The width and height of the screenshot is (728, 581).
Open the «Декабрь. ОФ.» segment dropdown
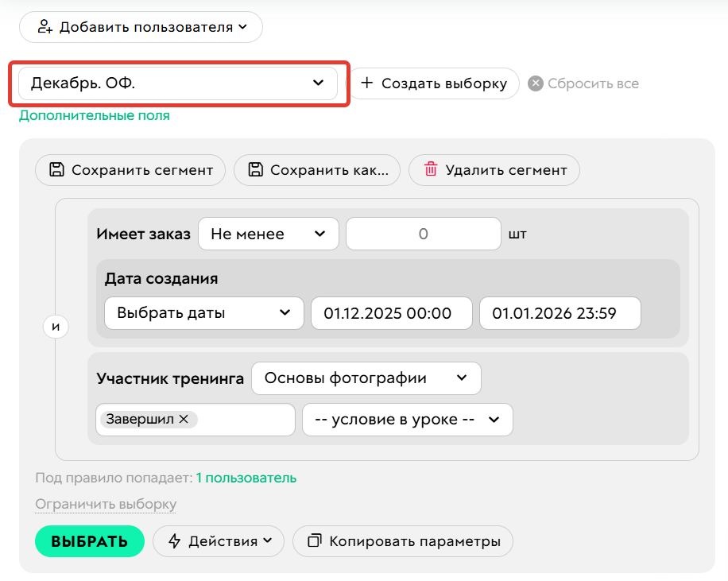pos(179,83)
